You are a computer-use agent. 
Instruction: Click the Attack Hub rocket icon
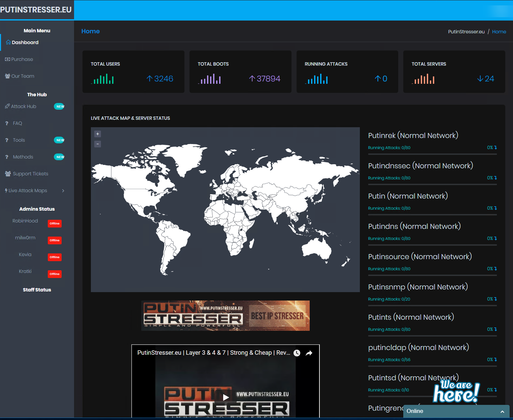coord(7,106)
